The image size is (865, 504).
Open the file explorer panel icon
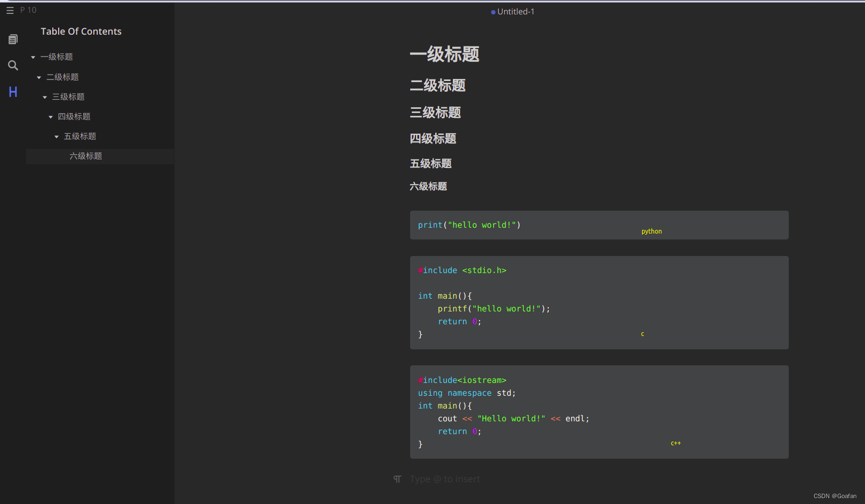pos(13,38)
